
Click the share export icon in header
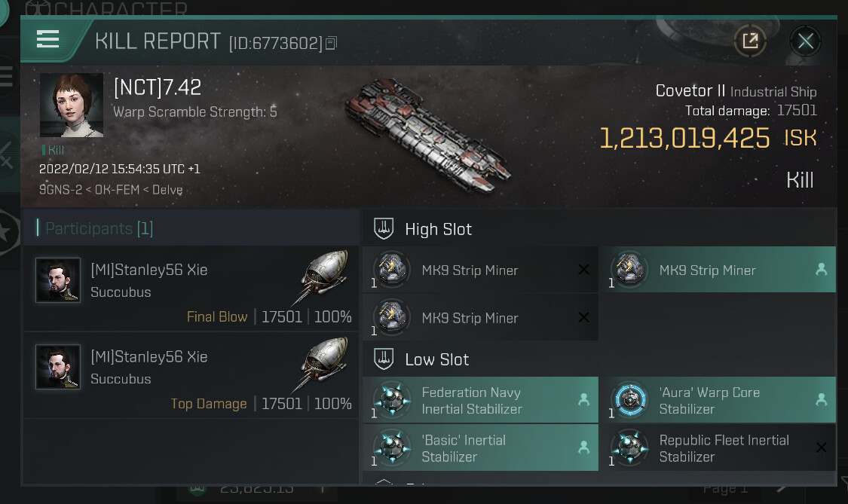(x=750, y=41)
